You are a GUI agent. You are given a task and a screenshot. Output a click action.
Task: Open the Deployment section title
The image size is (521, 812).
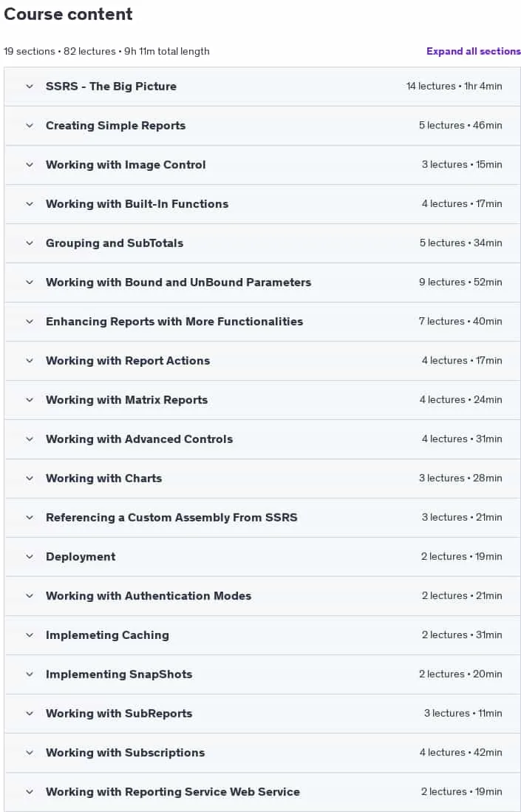81,557
